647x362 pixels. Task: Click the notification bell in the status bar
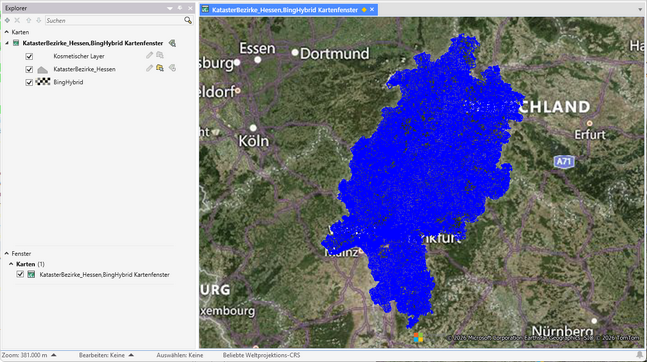[x=640, y=355]
